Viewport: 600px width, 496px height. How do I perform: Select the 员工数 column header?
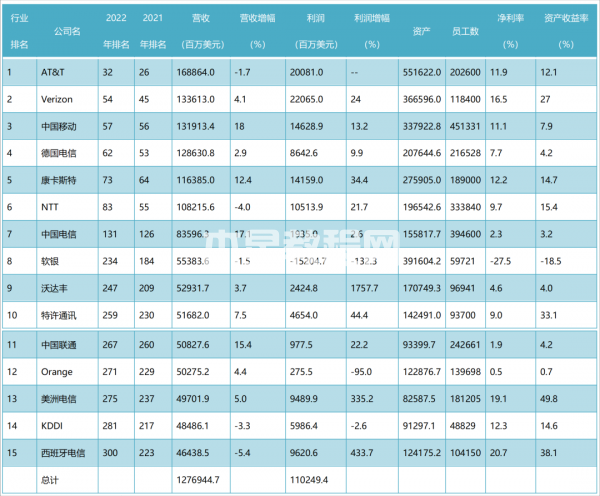click(465, 31)
